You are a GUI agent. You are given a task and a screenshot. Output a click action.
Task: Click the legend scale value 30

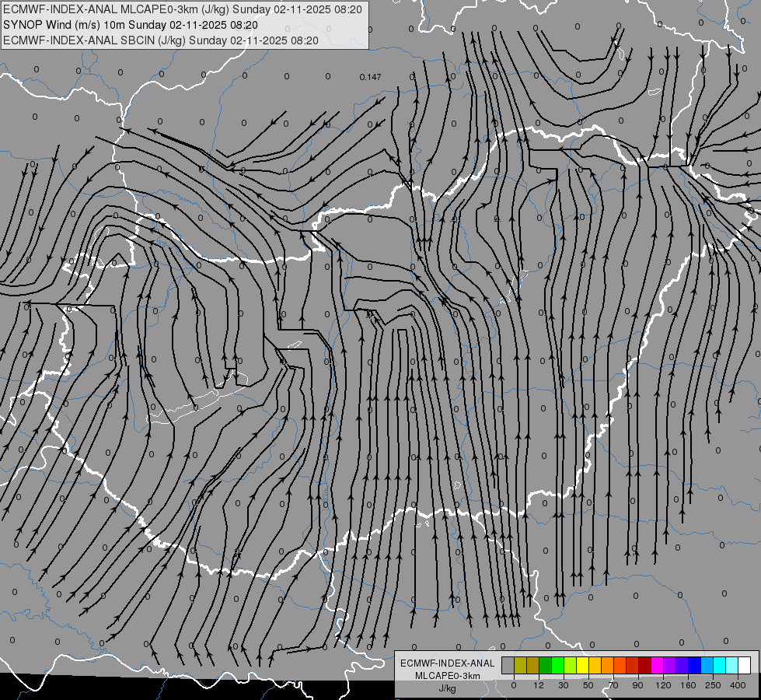(564, 685)
